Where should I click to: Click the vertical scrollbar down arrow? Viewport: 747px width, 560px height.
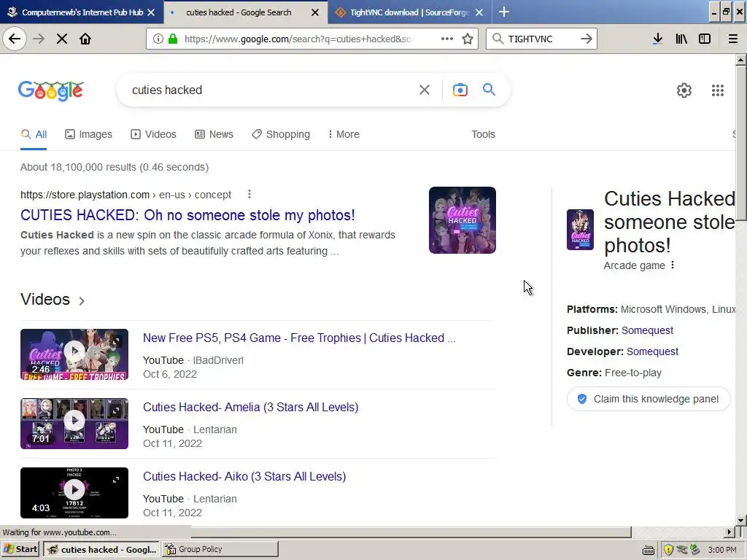click(741, 521)
